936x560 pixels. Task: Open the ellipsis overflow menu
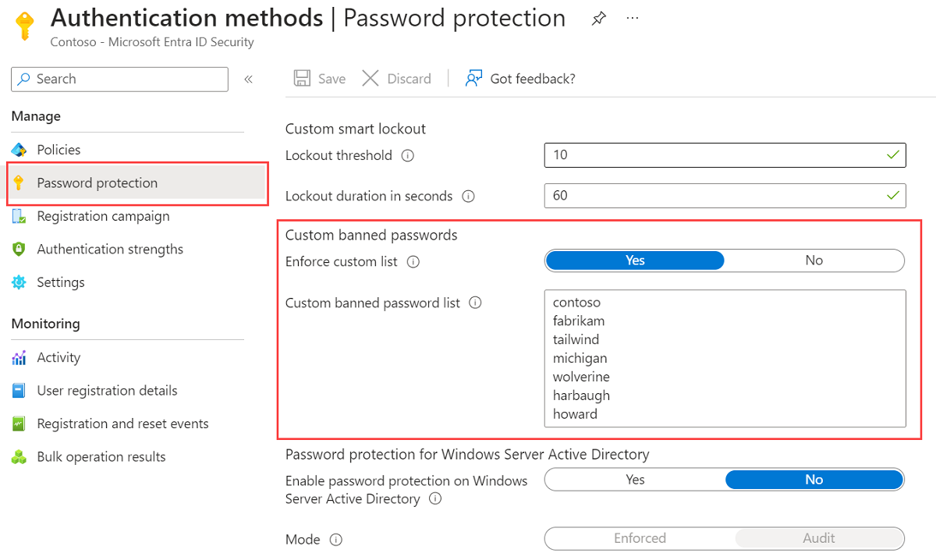(x=632, y=18)
